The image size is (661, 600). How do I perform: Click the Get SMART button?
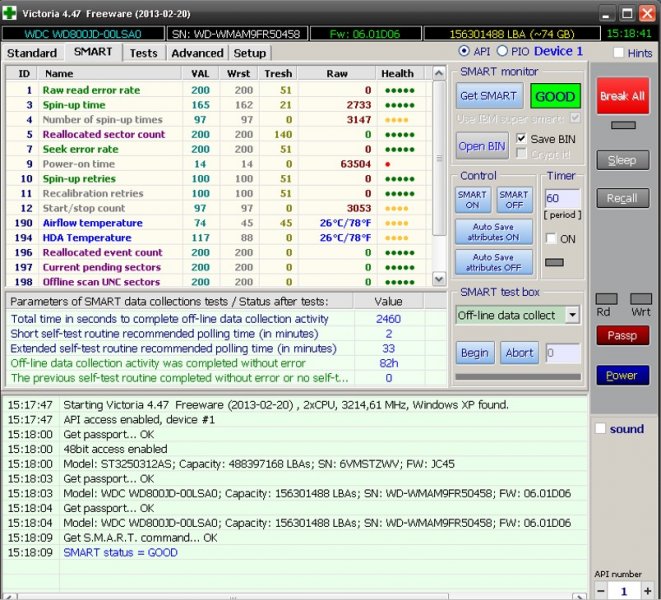pyautogui.click(x=489, y=96)
